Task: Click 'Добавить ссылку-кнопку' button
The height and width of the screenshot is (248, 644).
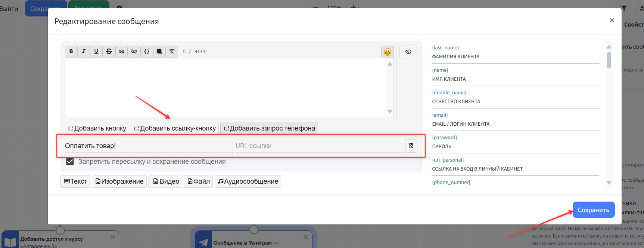Action: [x=175, y=128]
